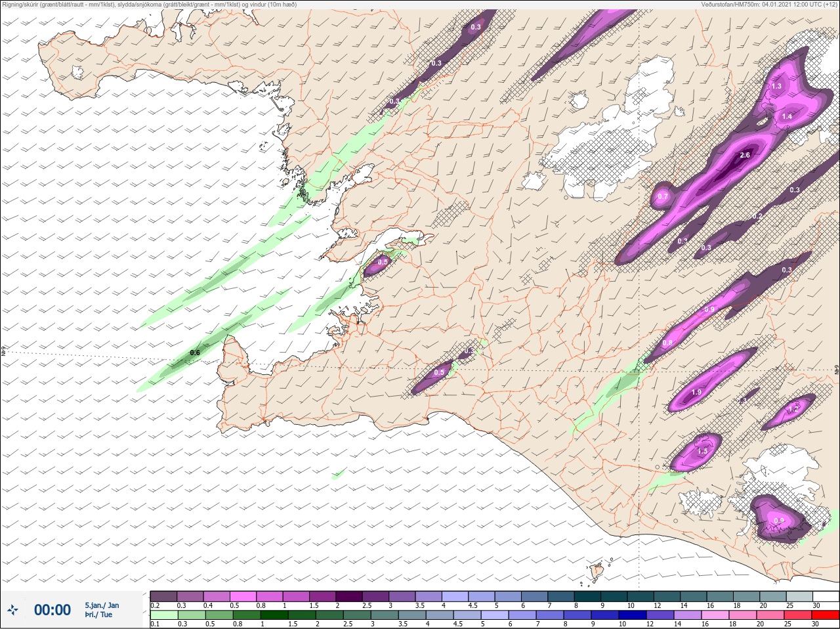
Task: Select the deep blue 10 swatch, lower legend
Action: [633, 615]
